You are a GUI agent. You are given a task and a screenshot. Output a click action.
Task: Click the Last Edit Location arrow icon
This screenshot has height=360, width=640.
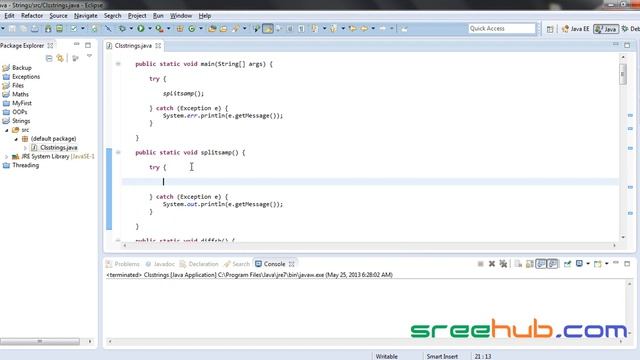(x=353, y=28)
